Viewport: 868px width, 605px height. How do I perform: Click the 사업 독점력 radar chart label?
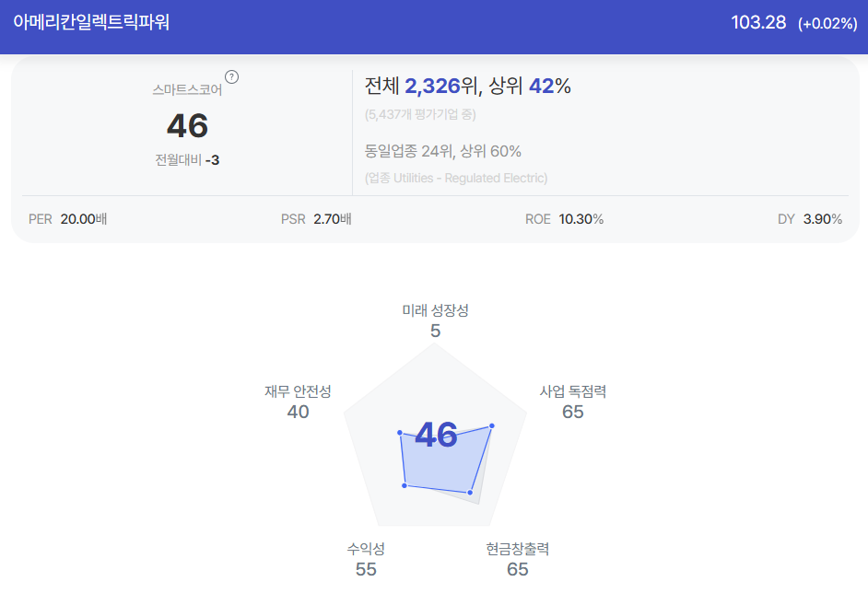click(x=573, y=391)
